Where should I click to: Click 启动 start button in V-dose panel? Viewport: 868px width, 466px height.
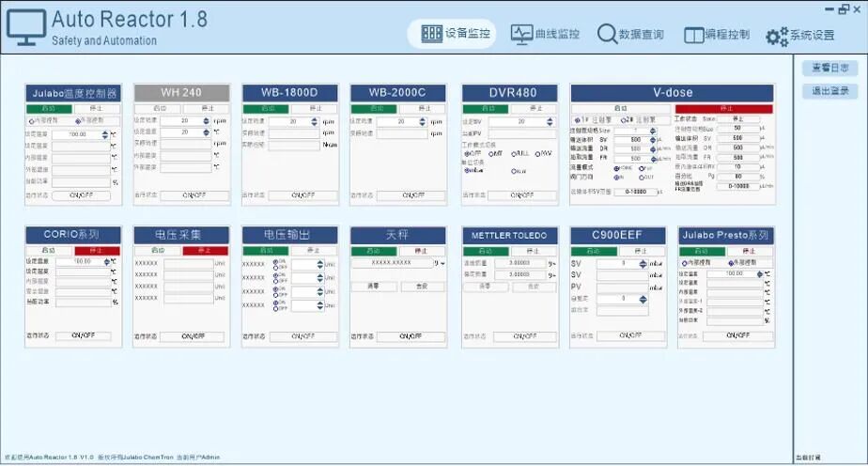tap(621, 108)
